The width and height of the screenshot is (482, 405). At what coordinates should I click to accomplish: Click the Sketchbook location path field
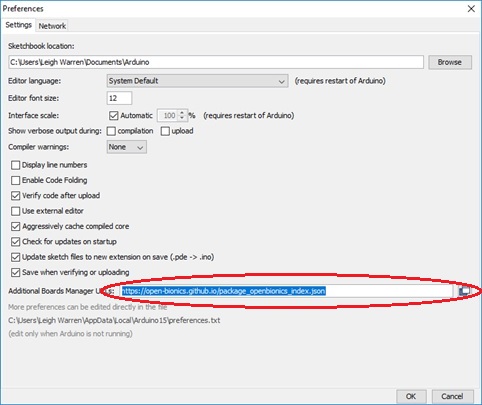(216, 62)
